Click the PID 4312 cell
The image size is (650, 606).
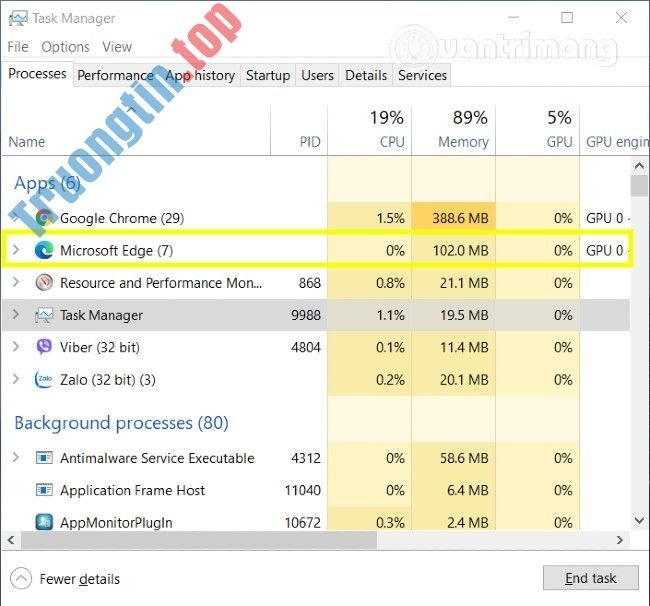(x=306, y=458)
